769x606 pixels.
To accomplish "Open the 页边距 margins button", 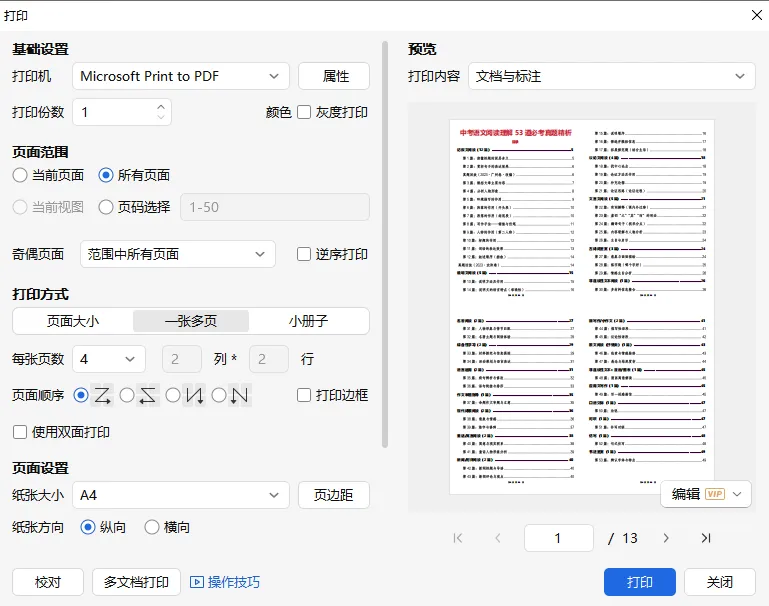I will coord(334,495).
